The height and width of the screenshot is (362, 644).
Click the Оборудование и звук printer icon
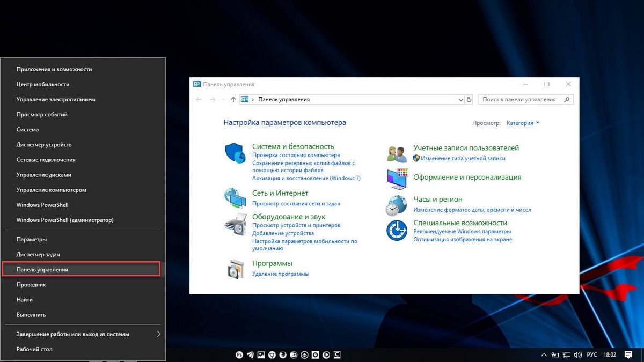click(235, 224)
